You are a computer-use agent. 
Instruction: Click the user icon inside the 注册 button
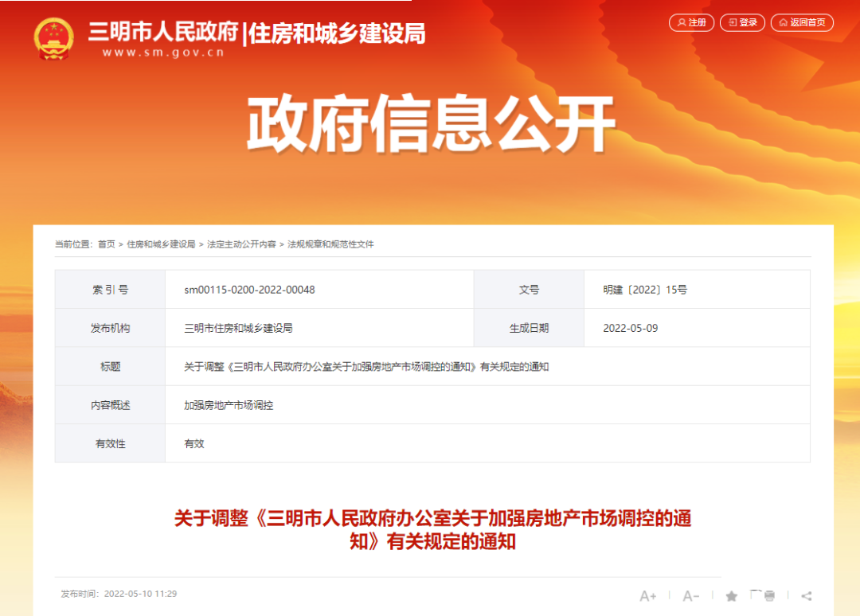pyautogui.click(x=681, y=22)
